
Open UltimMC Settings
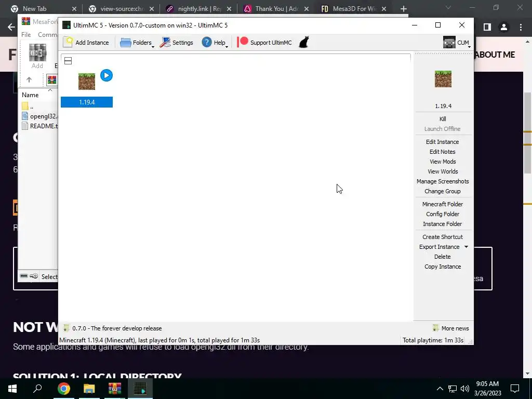coord(177,43)
